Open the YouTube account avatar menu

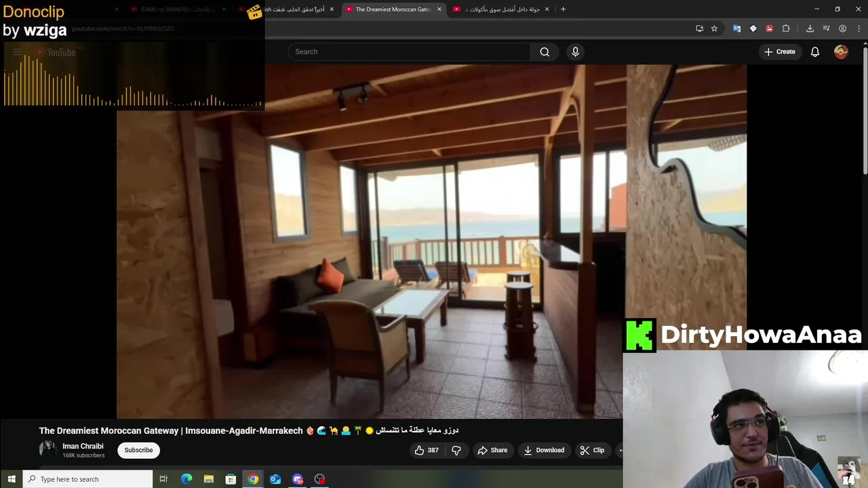coord(841,52)
